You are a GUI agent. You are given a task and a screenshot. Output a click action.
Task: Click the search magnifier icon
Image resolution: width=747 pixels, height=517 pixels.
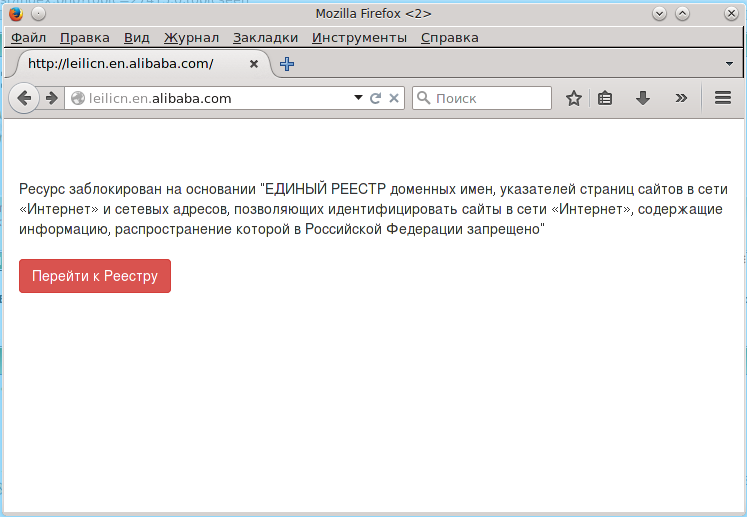point(423,98)
